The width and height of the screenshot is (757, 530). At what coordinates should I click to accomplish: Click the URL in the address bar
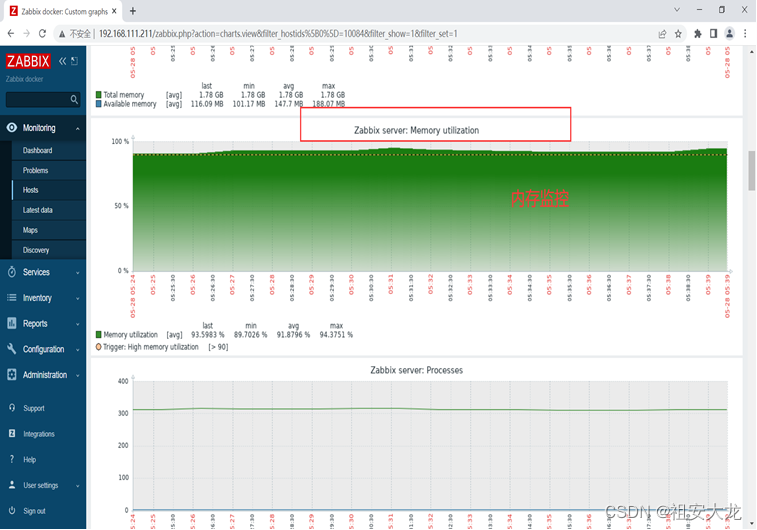pyautogui.click(x=278, y=34)
